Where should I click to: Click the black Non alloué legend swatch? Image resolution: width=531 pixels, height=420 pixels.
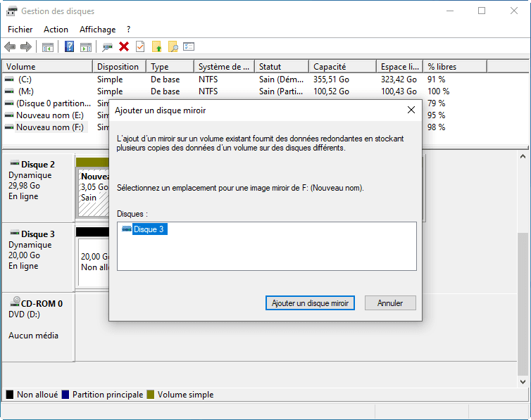click(10, 394)
